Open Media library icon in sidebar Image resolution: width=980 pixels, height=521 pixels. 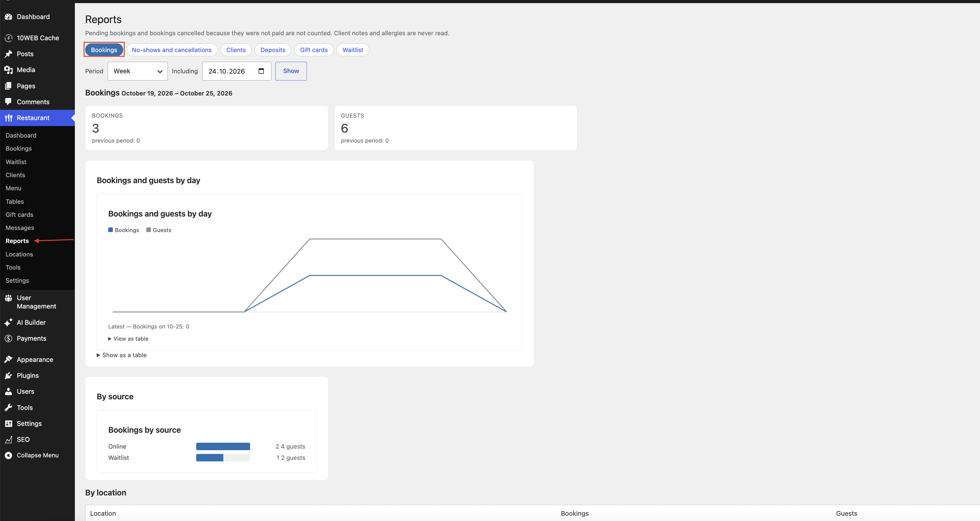pos(8,70)
